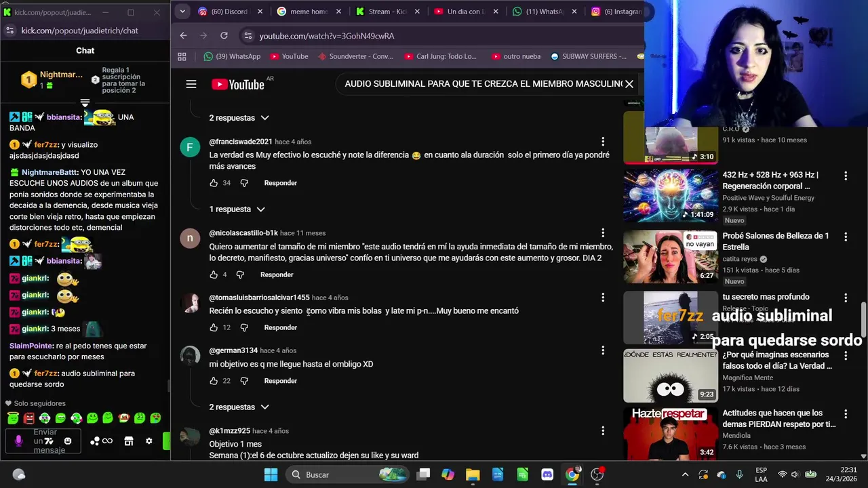Switch to the Instagram browser tab
868x488 pixels.
pos(616,12)
